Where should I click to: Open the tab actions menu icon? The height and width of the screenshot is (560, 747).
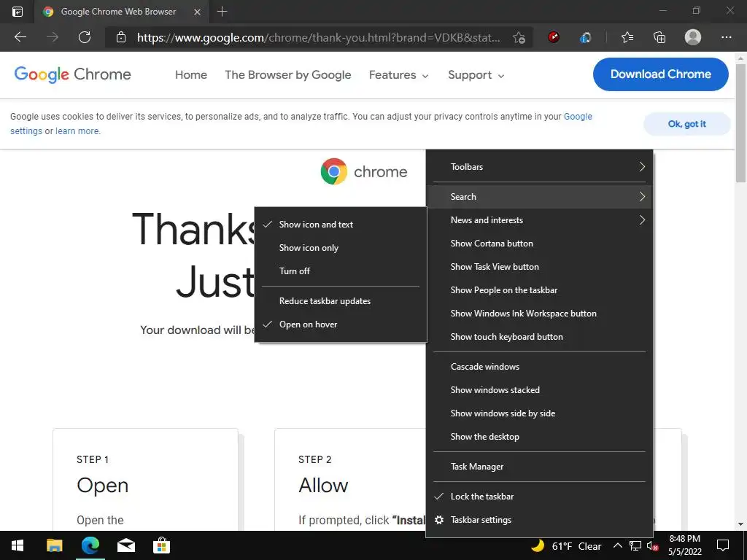(18, 12)
